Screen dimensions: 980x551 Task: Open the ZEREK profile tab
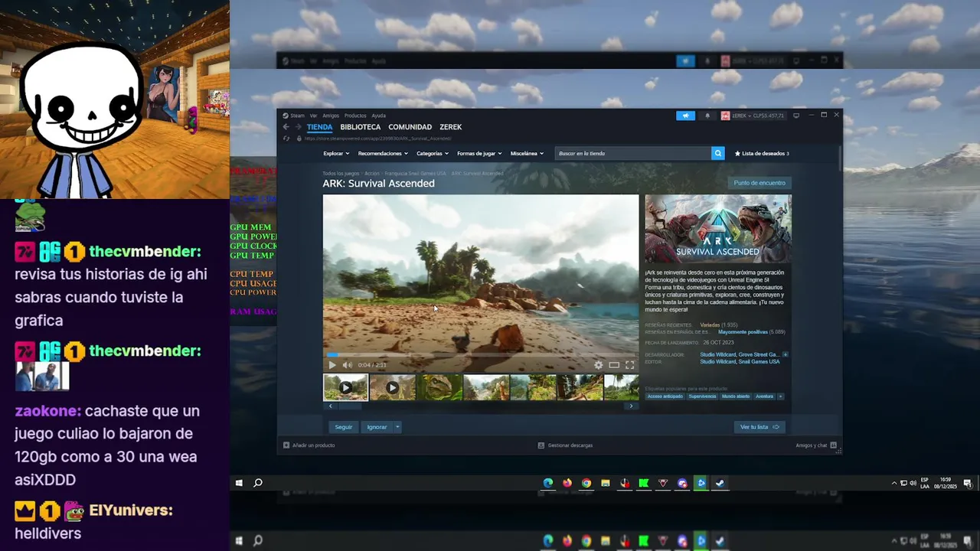pos(450,127)
